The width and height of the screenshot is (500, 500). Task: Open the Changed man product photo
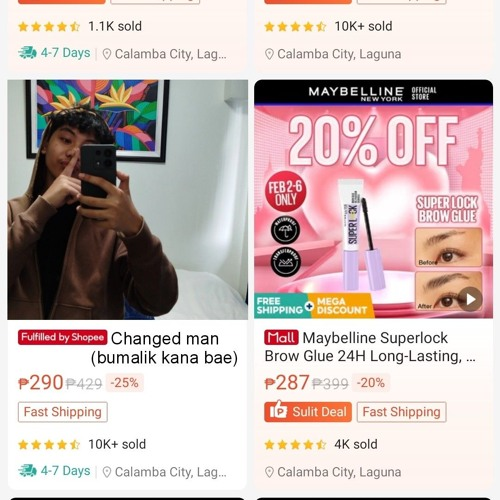tap(128, 199)
